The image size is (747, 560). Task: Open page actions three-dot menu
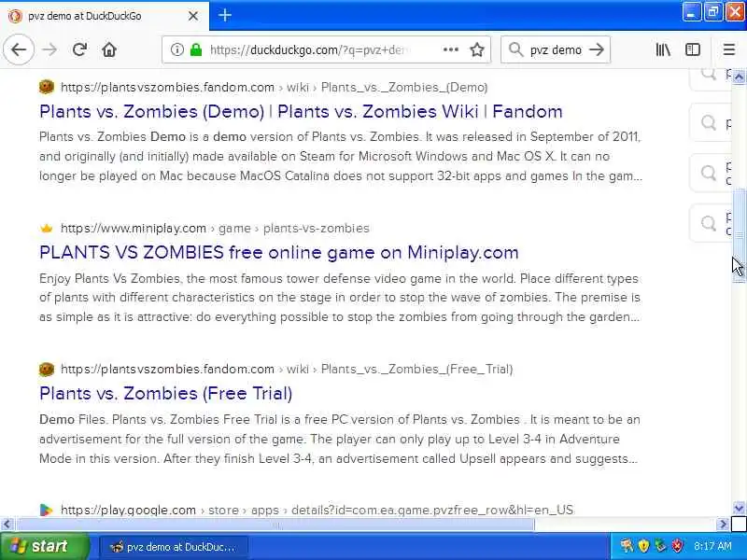tap(451, 49)
